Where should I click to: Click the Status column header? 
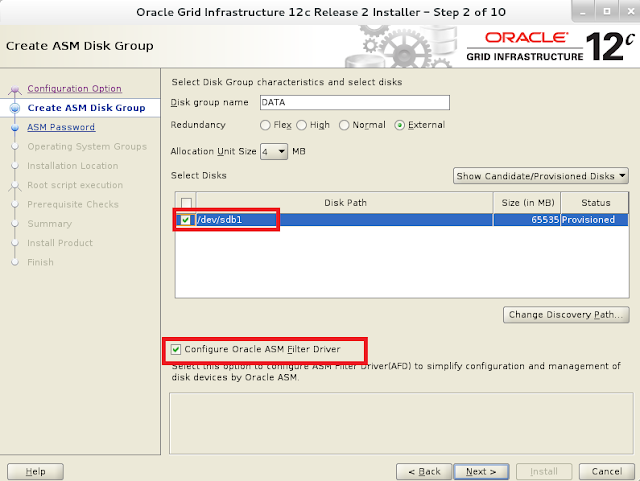(595, 203)
